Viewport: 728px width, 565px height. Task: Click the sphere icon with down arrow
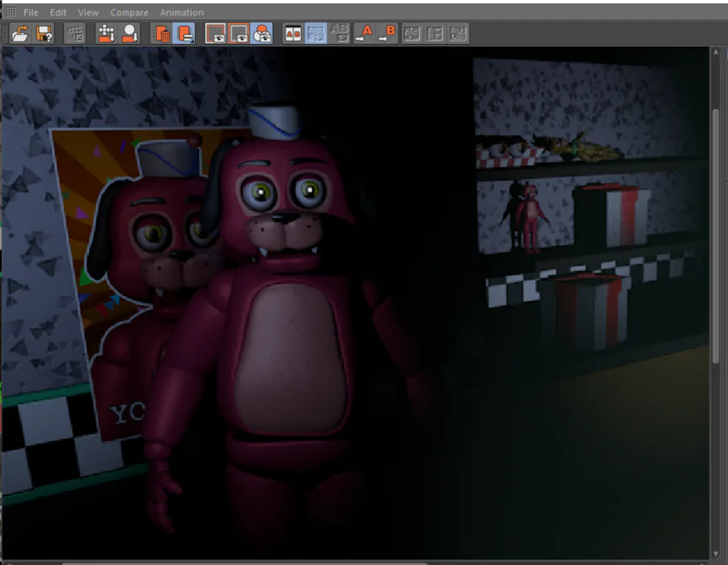(x=129, y=33)
